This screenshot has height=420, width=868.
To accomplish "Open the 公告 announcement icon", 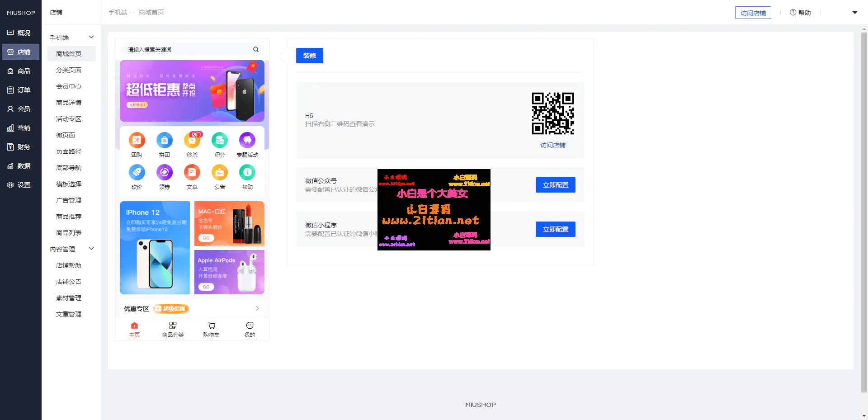I will (x=220, y=172).
